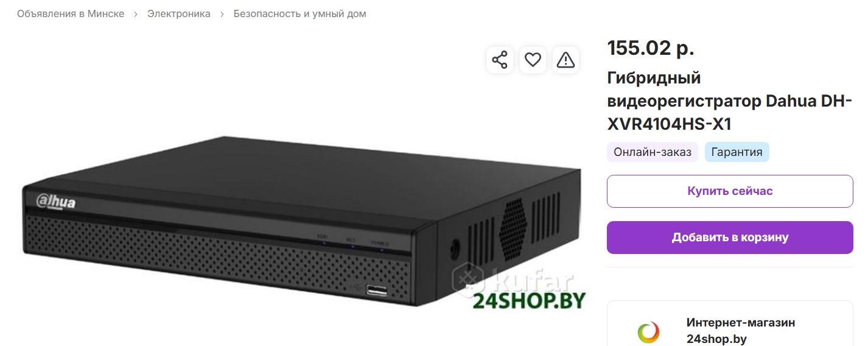
Task: Click the green 24SHOP.BY watermark
Action: tap(529, 300)
